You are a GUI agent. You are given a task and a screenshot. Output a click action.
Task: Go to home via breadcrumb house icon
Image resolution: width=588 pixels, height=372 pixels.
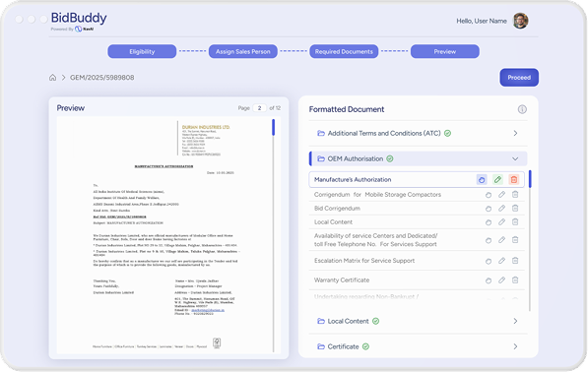(52, 78)
